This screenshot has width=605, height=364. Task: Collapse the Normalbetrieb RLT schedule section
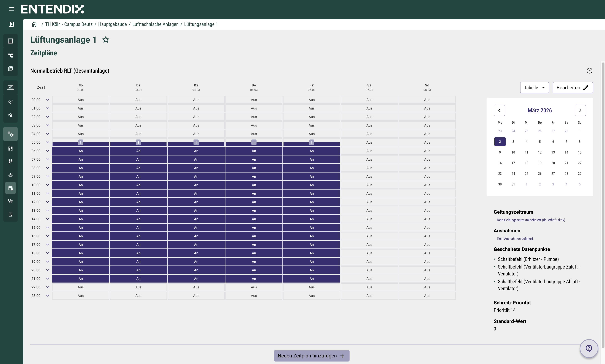coord(589,71)
